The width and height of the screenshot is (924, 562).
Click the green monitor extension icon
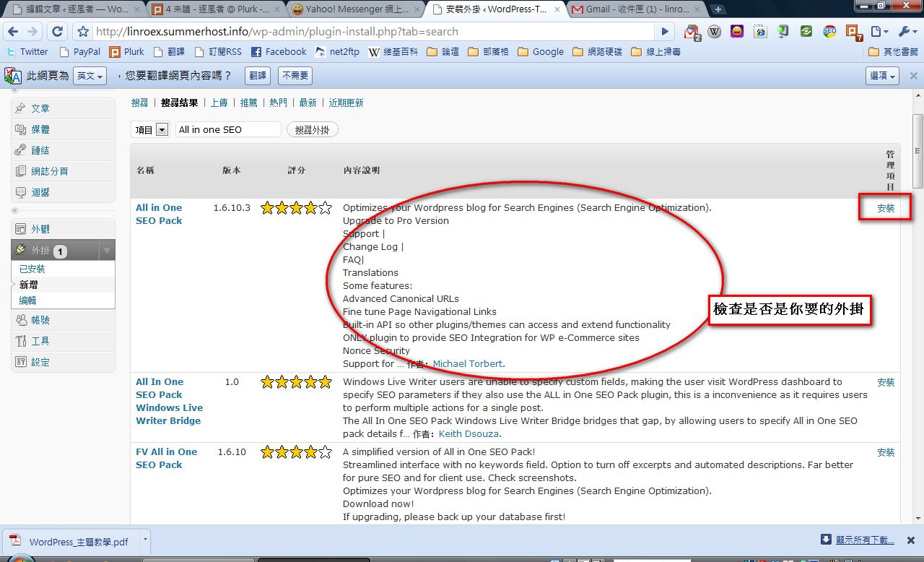point(783,32)
